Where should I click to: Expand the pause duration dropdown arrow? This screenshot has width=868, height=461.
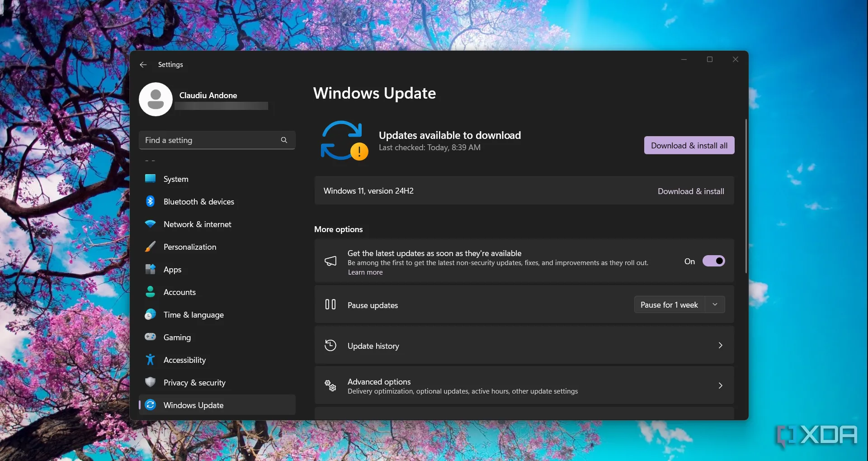[x=715, y=304]
